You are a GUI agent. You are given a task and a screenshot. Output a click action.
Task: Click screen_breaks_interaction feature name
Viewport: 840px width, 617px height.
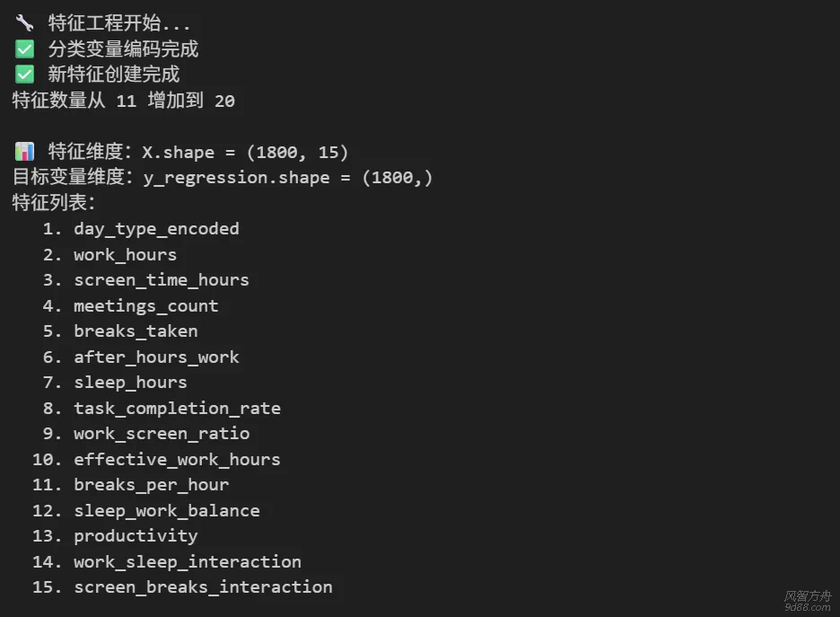point(203,587)
